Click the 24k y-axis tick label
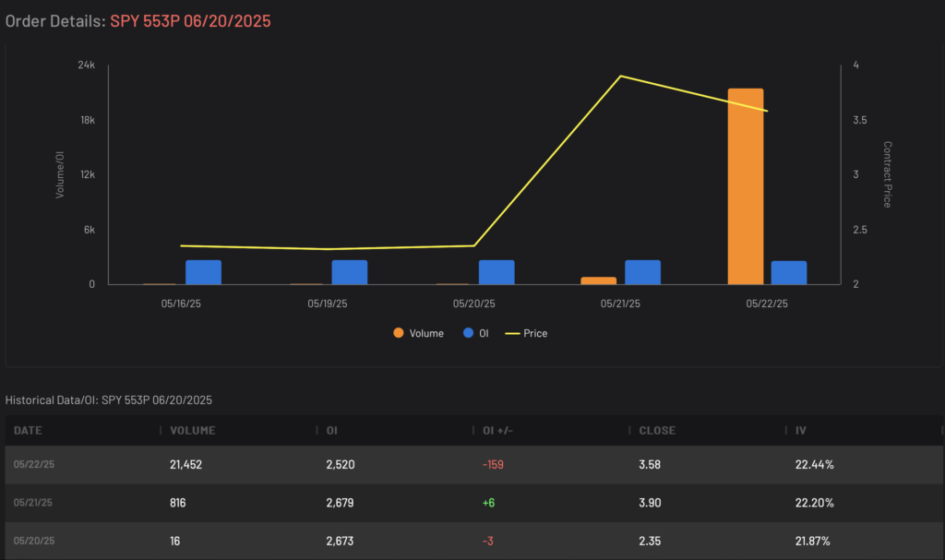945x560 pixels. click(86, 66)
